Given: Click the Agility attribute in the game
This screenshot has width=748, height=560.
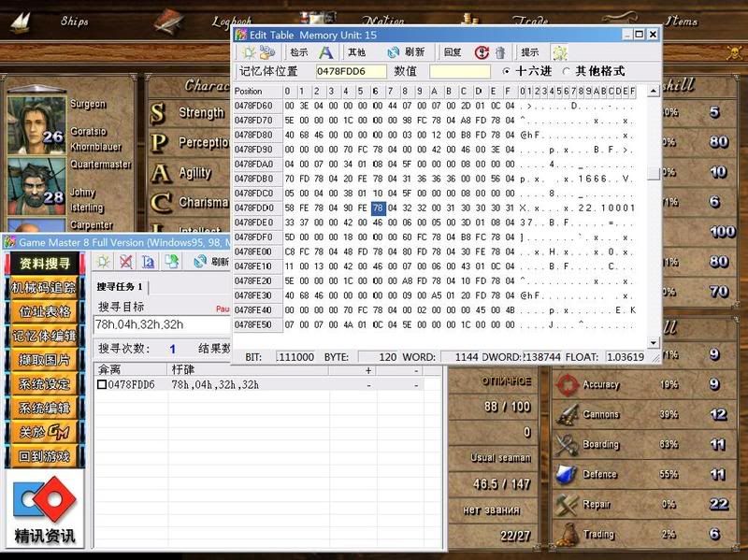Looking at the screenshot, I should (x=194, y=173).
